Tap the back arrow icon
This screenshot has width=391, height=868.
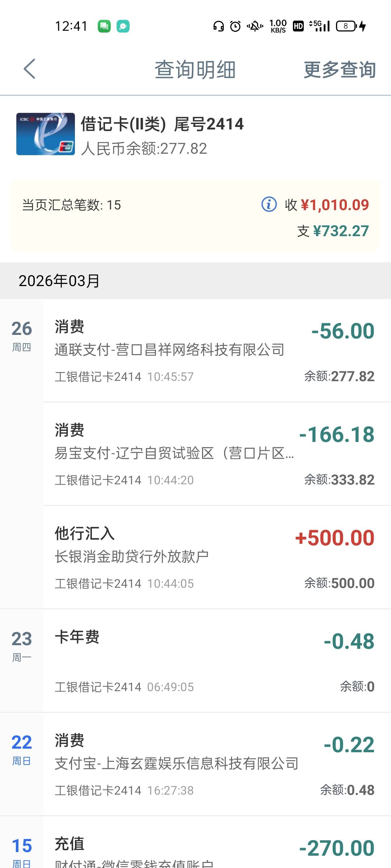pyautogui.click(x=29, y=69)
